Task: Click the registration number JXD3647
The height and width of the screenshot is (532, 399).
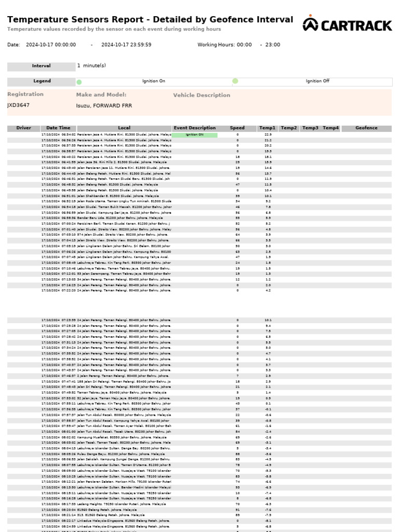Action: point(18,105)
